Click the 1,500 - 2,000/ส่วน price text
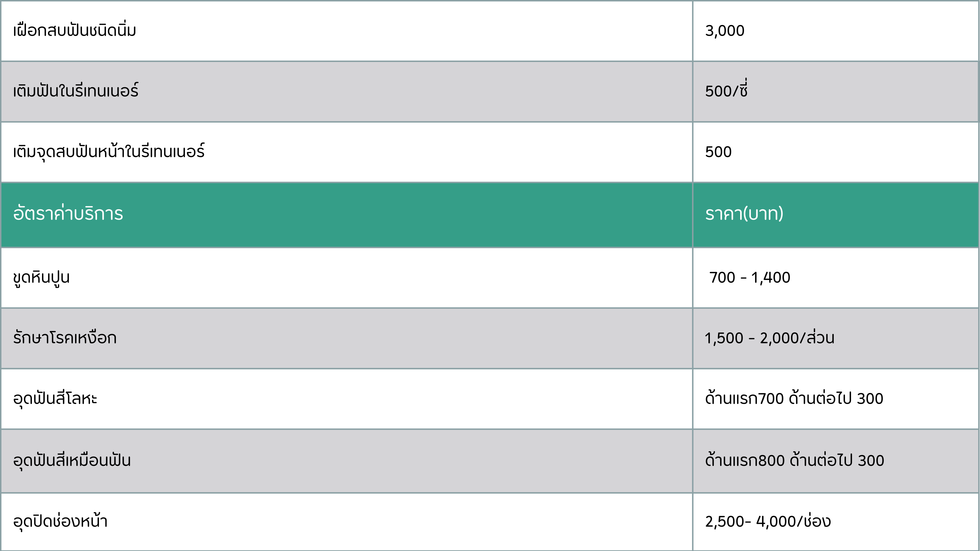This screenshot has width=980, height=551. click(769, 338)
